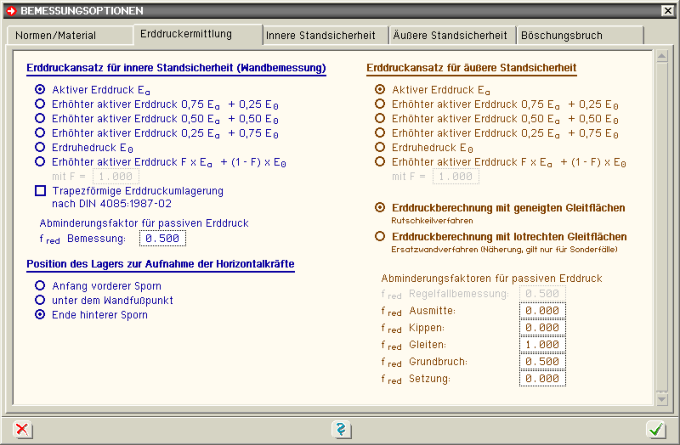The height and width of the screenshot is (445, 680).
Task: Select Erdruhedruck E0 for innere Standsicherheit
Action: (40, 146)
